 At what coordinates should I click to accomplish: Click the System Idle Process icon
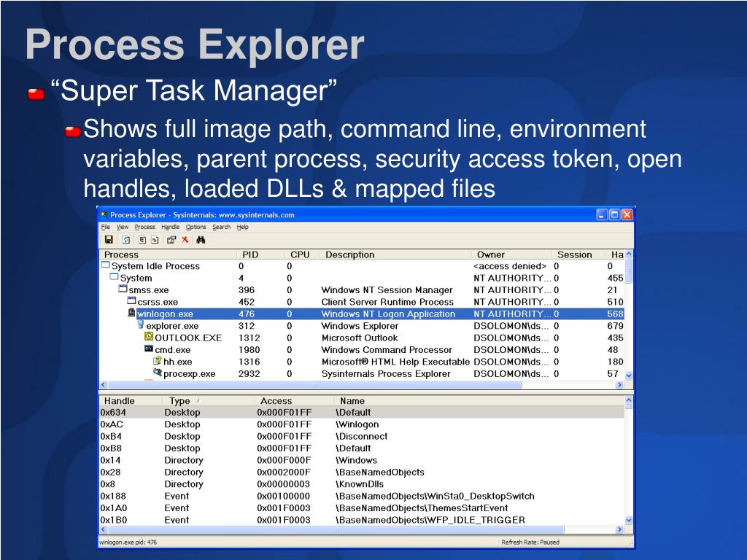[x=106, y=265]
